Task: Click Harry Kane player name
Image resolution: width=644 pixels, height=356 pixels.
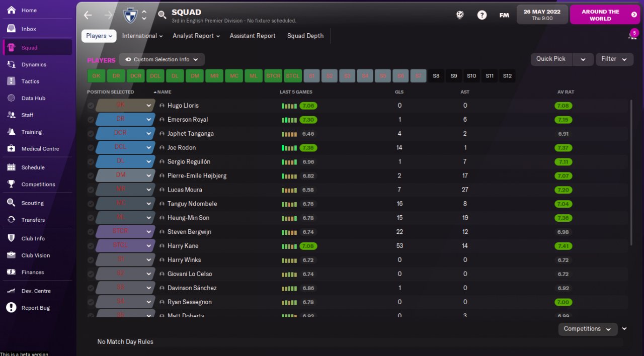Action: pos(183,246)
